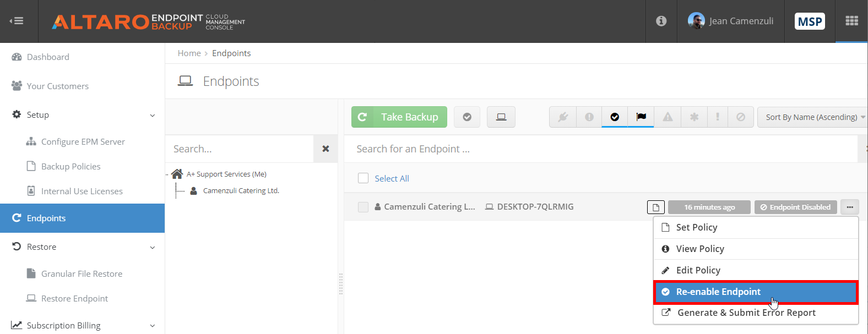Click the Take Backup button
Image resolution: width=868 pixels, height=334 pixels.
pyautogui.click(x=399, y=117)
